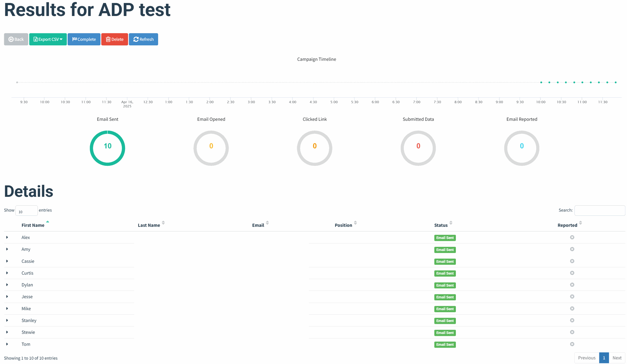Viewport: 627px width, 364px height.
Task: Click reported icon for Stanley
Action: click(x=572, y=320)
